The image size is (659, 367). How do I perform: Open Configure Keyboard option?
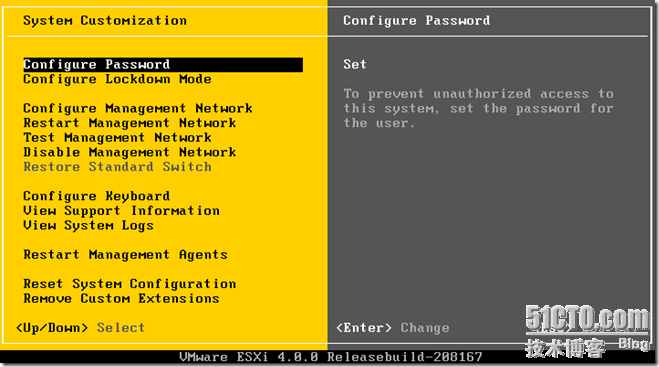pos(97,197)
